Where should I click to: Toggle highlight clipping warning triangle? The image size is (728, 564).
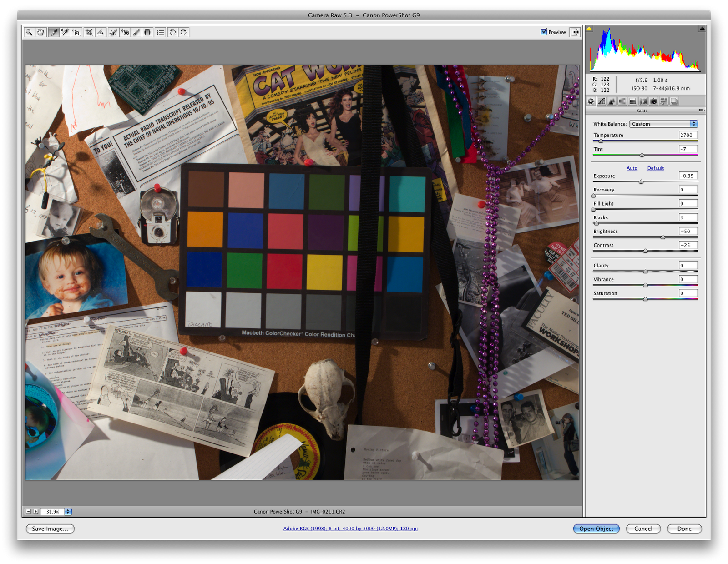tap(702, 29)
